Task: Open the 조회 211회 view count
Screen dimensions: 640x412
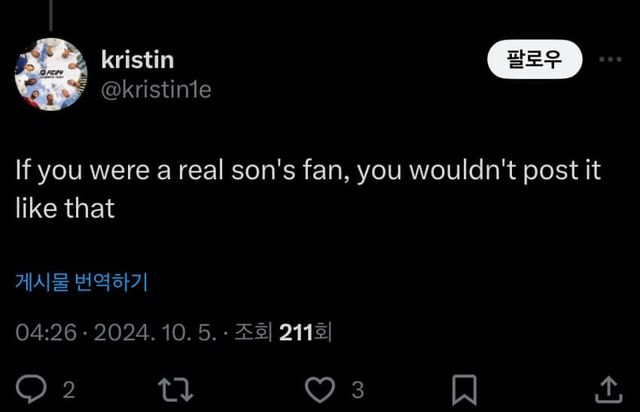Action: click(x=281, y=333)
